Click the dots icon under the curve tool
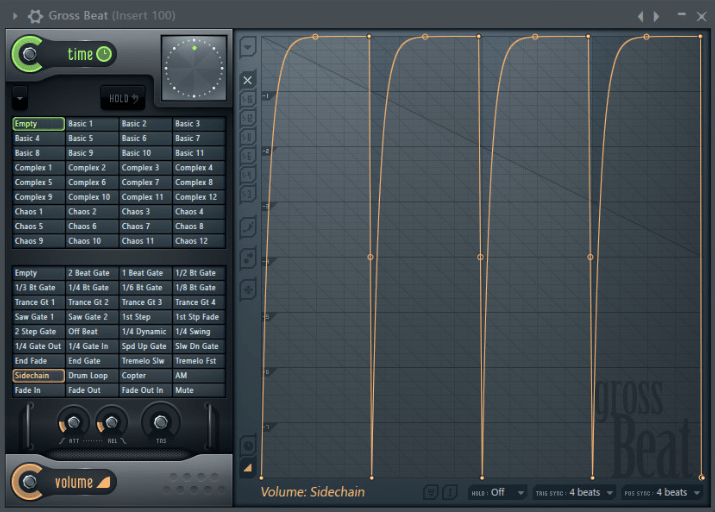 tap(248, 259)
